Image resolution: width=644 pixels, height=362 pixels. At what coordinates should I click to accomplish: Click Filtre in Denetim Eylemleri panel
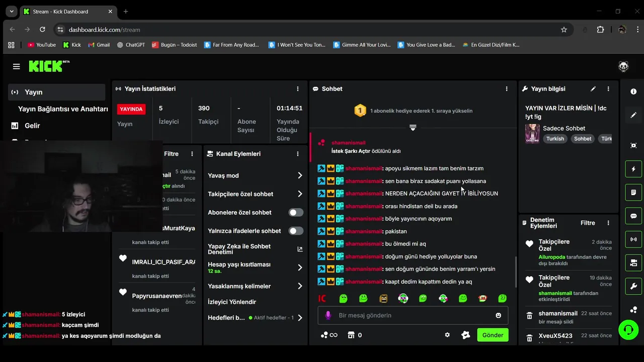[588, 223]
